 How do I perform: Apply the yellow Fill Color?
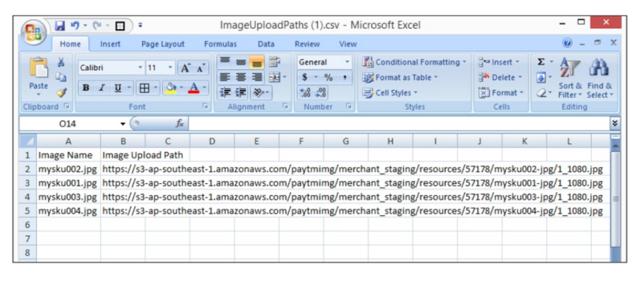pyautogui.click(x=170, y=88)
